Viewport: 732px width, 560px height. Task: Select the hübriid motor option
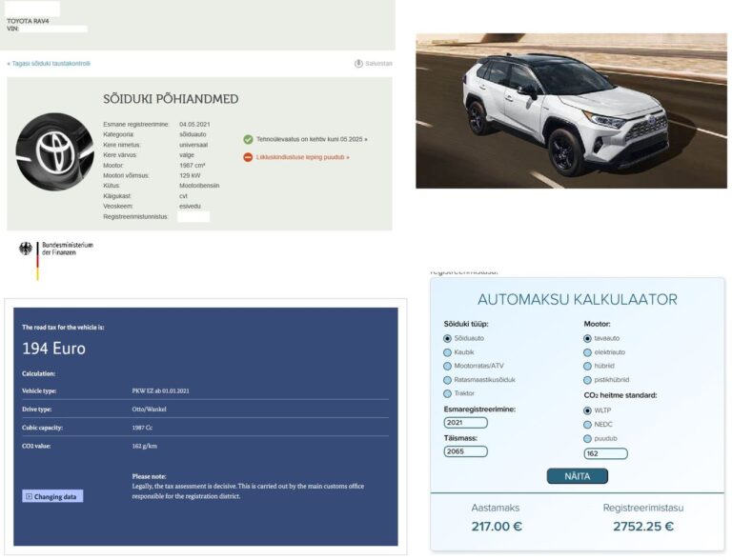587,366
